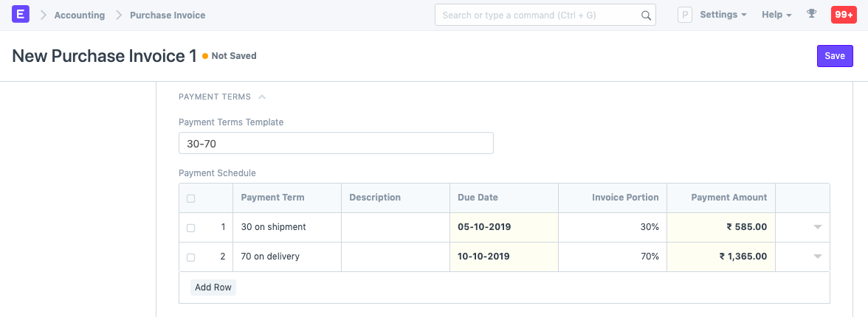Edit due date 05-10-2019 cell
This screenshot has width=868, height=317.
(x=503, y=228)
